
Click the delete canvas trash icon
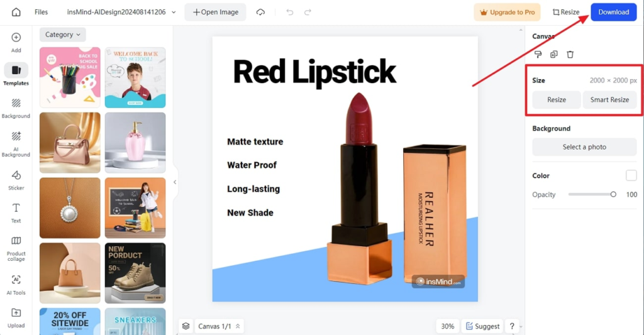[570, 54]
